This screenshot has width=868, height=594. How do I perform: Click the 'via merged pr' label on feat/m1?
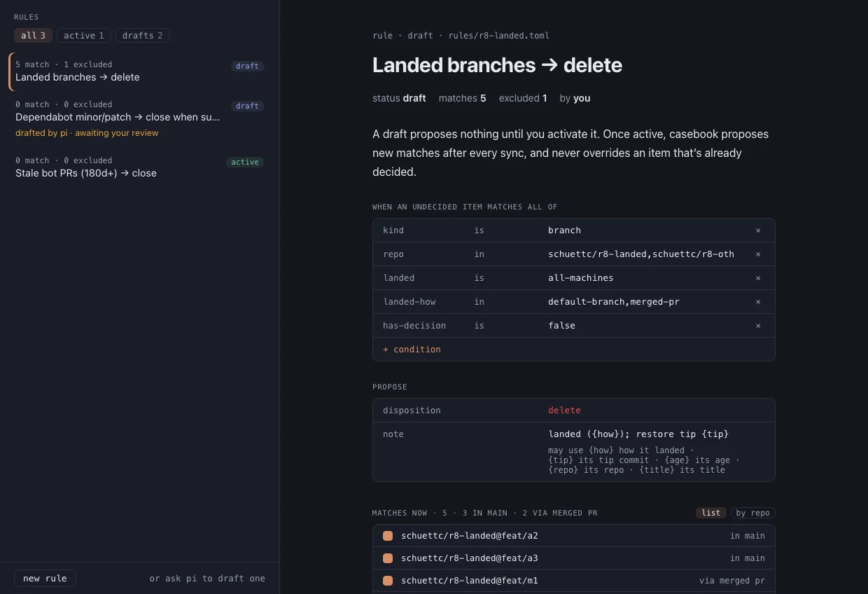click(732, 581)
